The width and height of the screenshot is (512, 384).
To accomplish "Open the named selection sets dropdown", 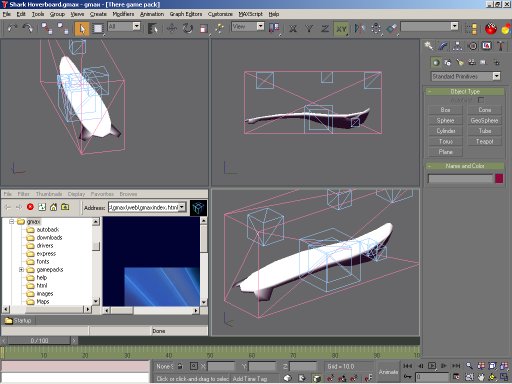I will click(454, 26).
